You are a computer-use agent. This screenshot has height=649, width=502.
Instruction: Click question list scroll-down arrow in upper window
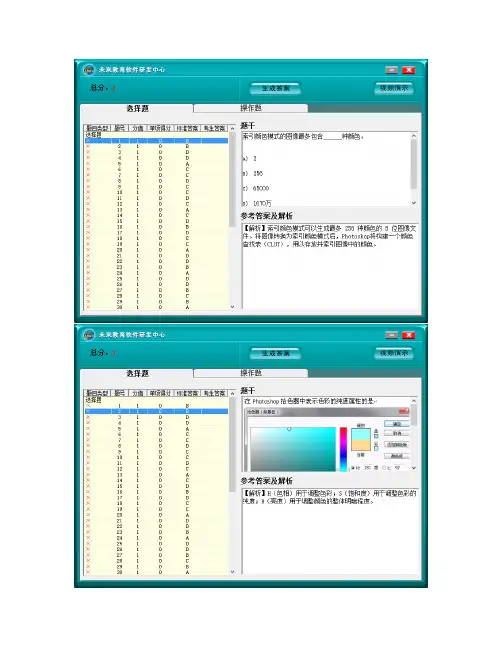click(232, 307)
